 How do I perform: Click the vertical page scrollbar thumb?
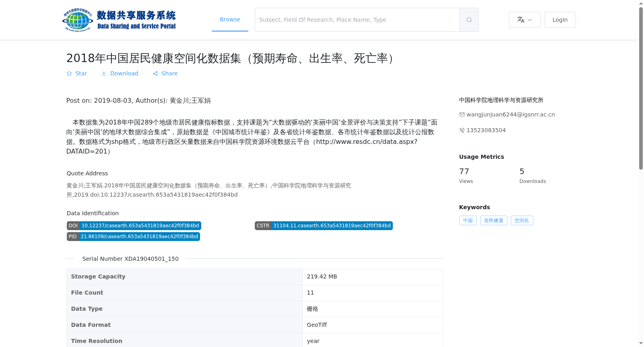[641, 88]
